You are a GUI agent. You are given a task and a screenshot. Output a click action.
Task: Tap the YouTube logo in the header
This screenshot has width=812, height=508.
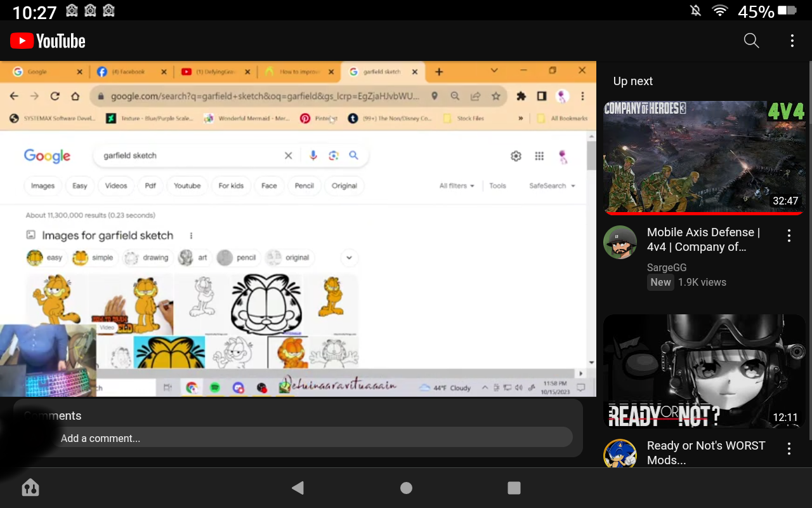tap(48, 41)
